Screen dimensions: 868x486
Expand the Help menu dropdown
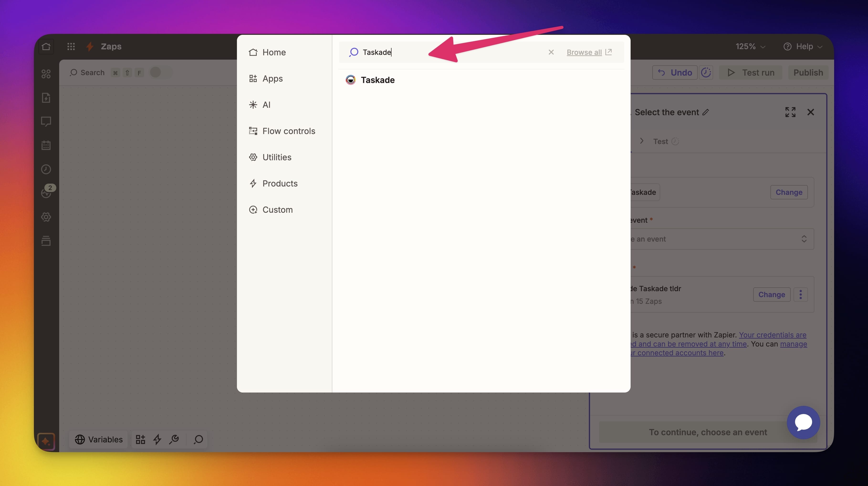point(803,47)
